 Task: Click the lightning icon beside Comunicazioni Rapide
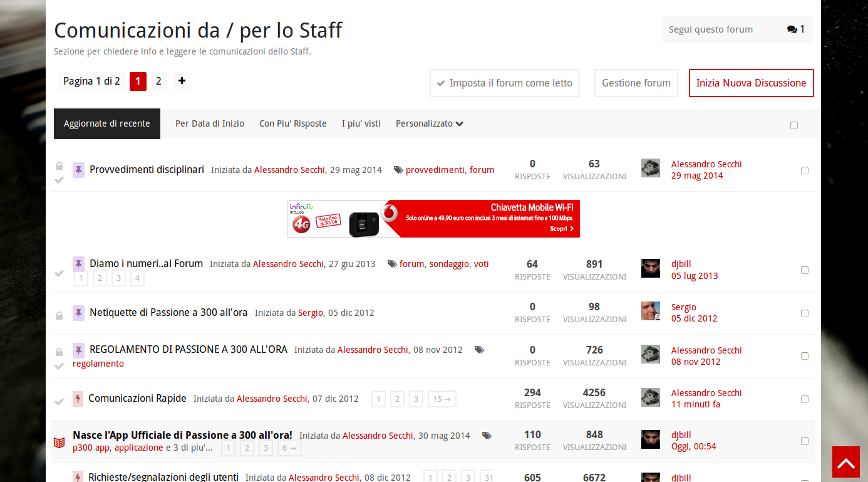pyautogui.click(x=78, y=399)
